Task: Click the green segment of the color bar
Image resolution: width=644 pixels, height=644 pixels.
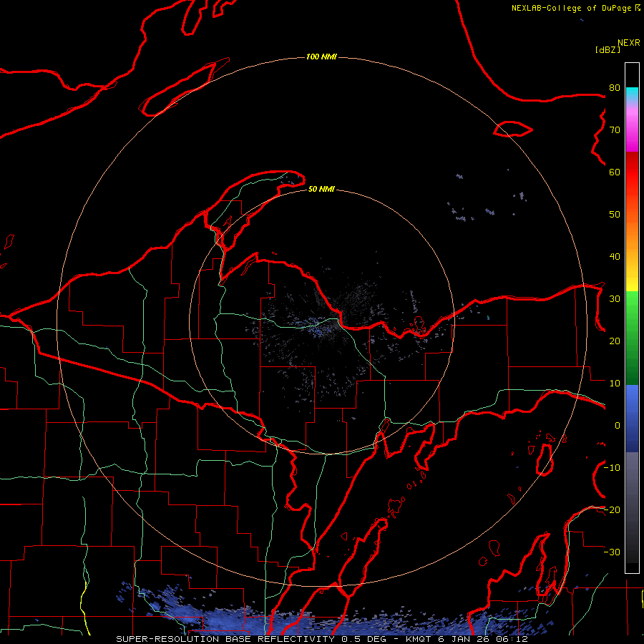Action: tap(632, 338)
